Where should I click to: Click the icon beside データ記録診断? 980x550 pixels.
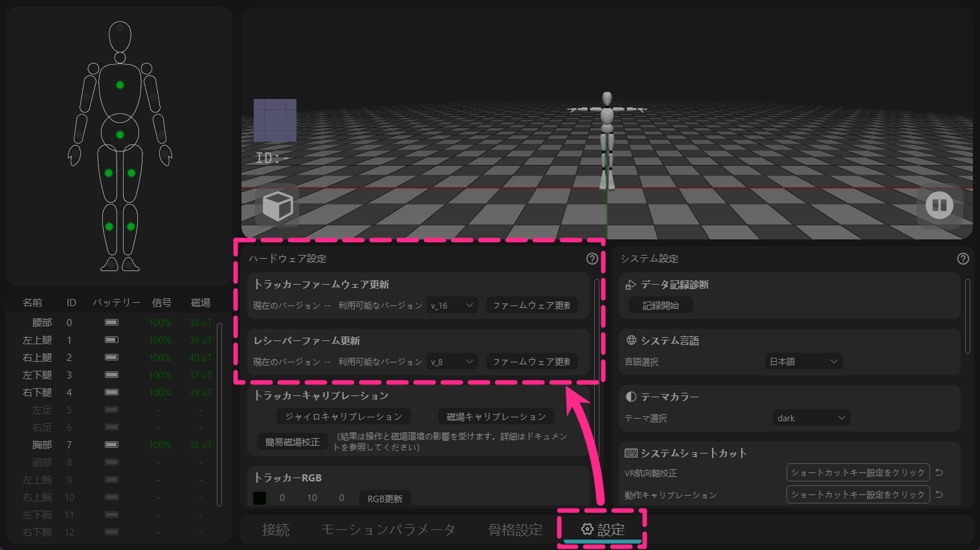tap(631, 285)
